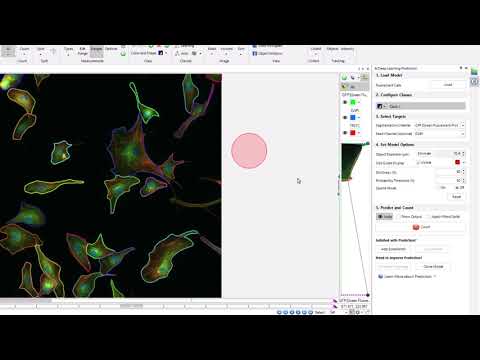This screenshot has width=480, height=360.
Task: Toggle the Outline display checkbox
Action: [418, 163]
